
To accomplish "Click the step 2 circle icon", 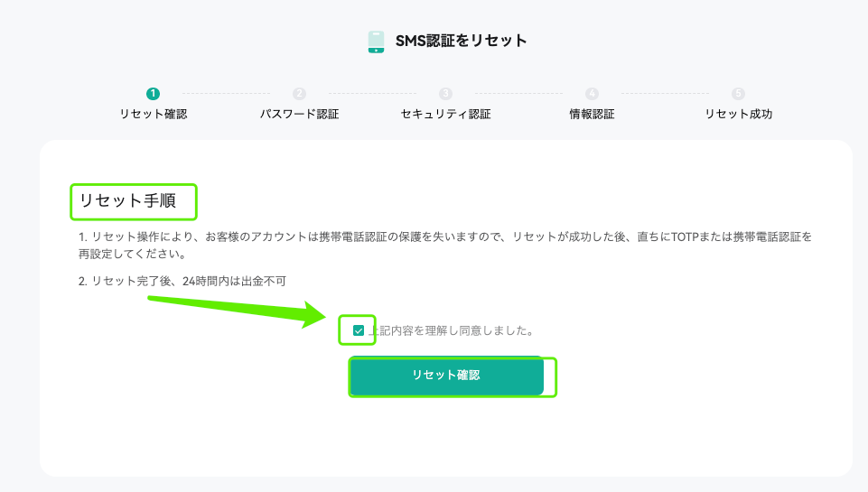I will click(300, 94).
